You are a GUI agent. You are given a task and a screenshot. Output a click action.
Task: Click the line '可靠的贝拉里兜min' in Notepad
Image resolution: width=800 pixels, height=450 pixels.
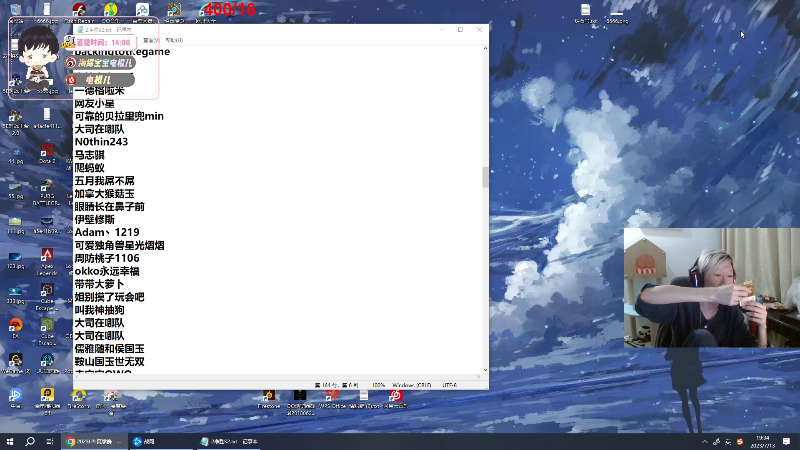pos(119,116)
